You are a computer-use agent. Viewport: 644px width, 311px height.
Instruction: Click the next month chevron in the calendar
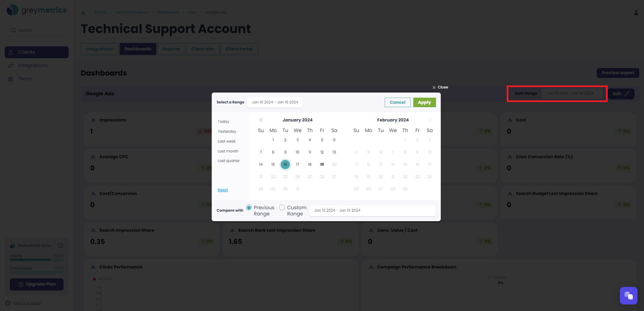(x=430, y=120)
